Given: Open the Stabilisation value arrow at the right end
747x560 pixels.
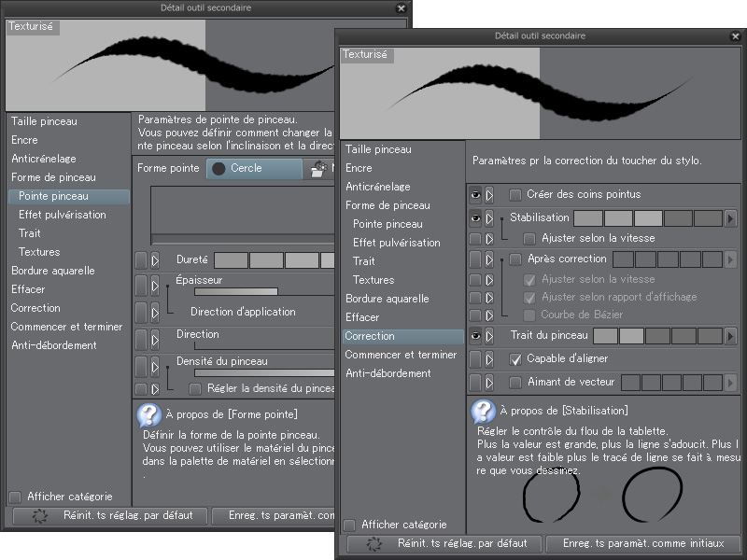Looking at the screenshot, I should (730, 218).
